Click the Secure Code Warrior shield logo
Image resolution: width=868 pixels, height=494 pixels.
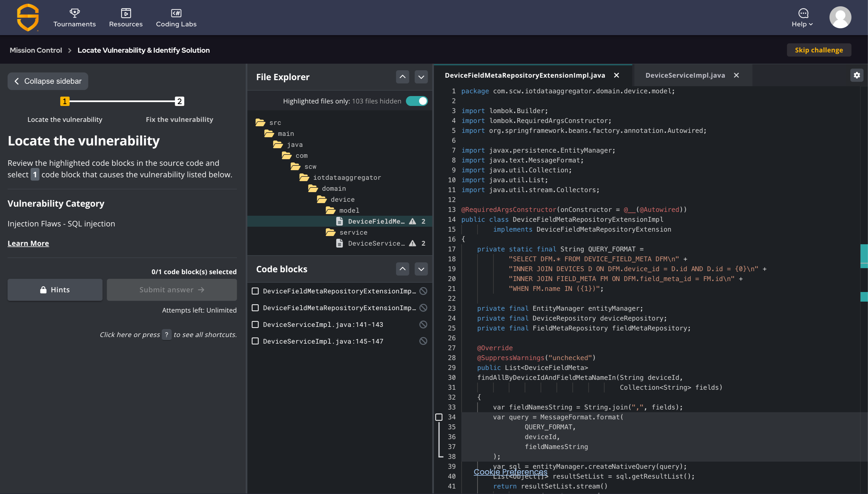pyautogui.click(x=28, y=17)
